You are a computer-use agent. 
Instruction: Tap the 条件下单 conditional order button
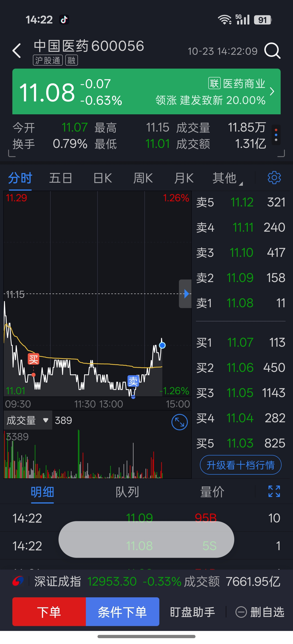(122, 612)
